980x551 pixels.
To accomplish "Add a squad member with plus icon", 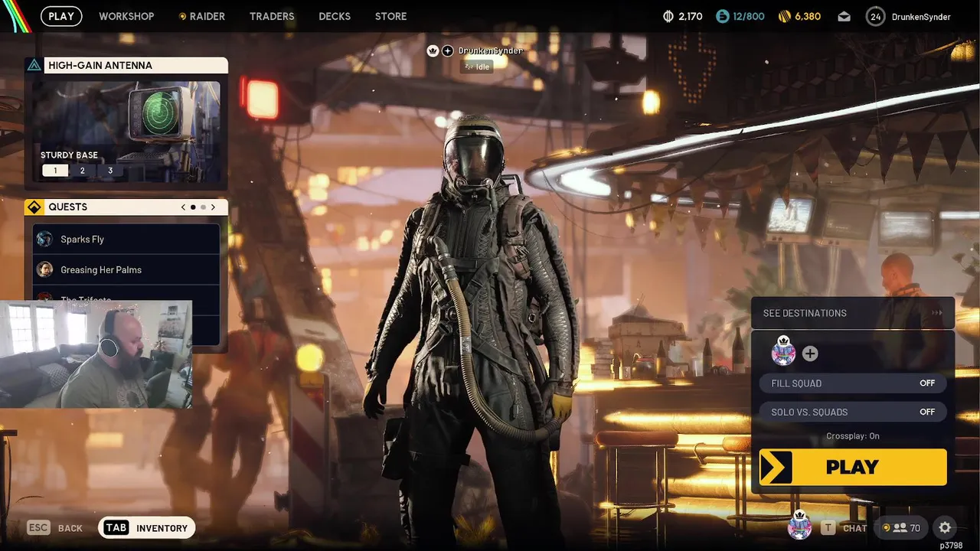I will pyautogui.click(x=810, y=354).
